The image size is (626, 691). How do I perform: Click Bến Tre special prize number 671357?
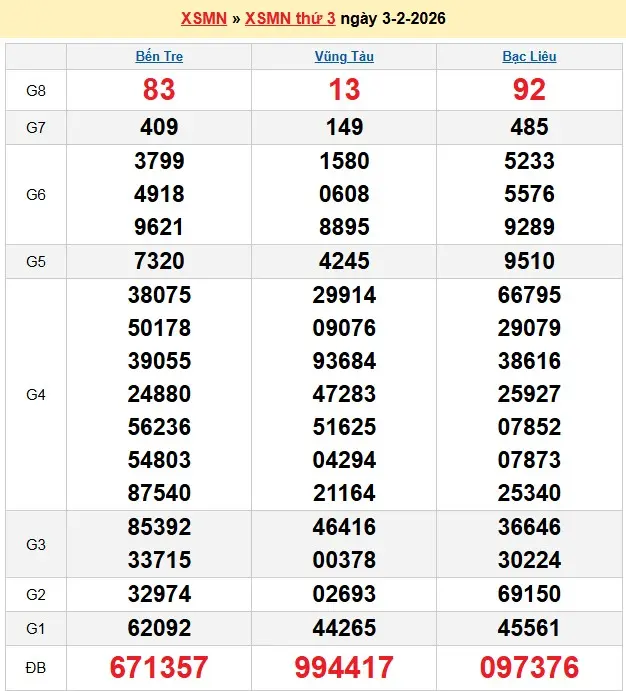tap(159, 667)
